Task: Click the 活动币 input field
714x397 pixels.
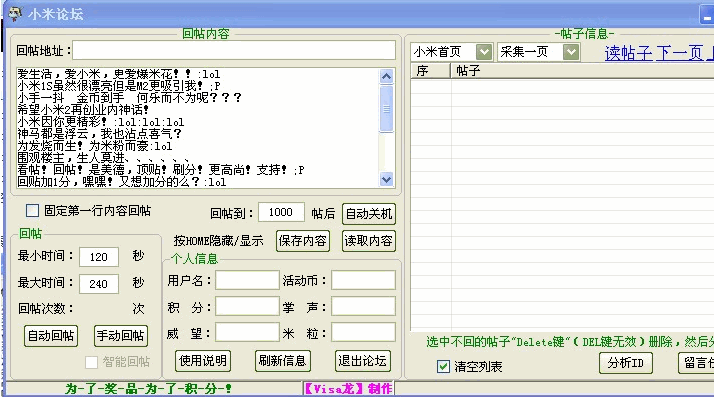Action: click(363, 280)
